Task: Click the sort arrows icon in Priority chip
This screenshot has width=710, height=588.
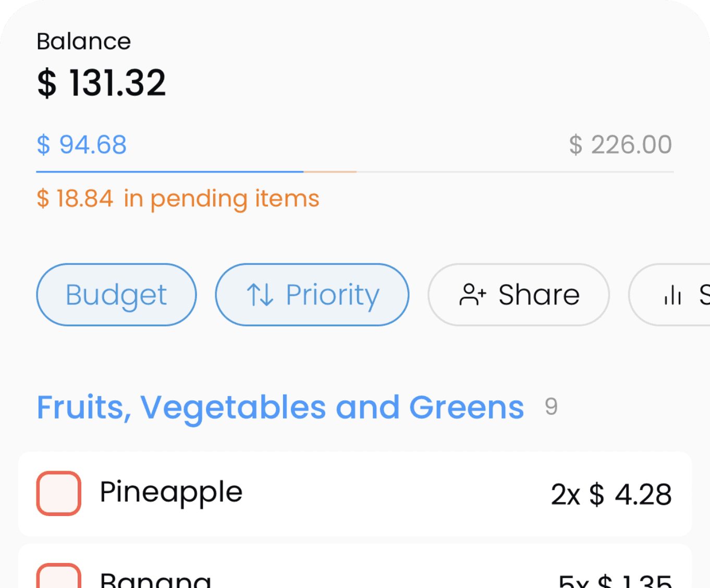Action: (260, 295)
